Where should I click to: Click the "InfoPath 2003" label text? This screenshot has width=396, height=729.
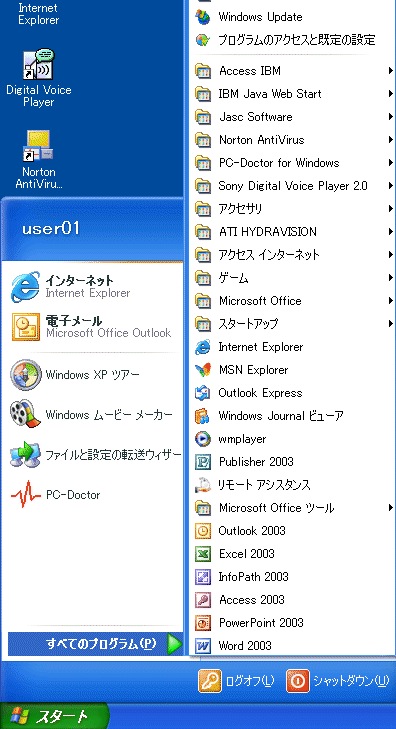253,577
